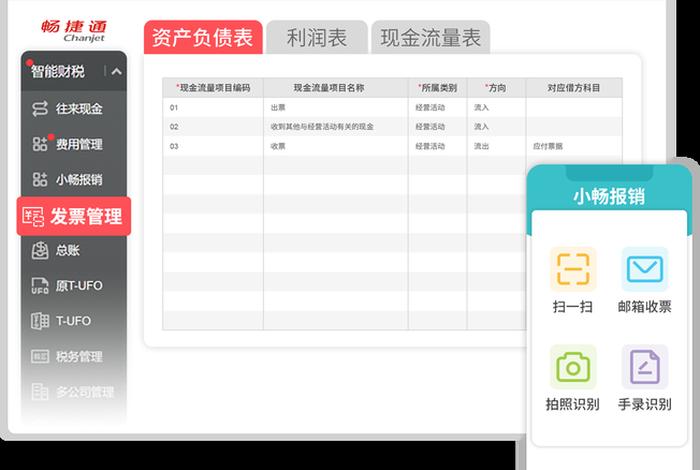Tap the 扫一扫 scan icon
700x470 pixels.
tap(573, 269)
